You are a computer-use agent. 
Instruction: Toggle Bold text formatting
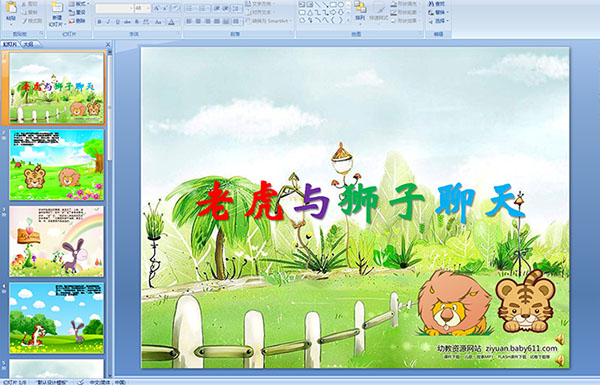click(x=99, y=22)
